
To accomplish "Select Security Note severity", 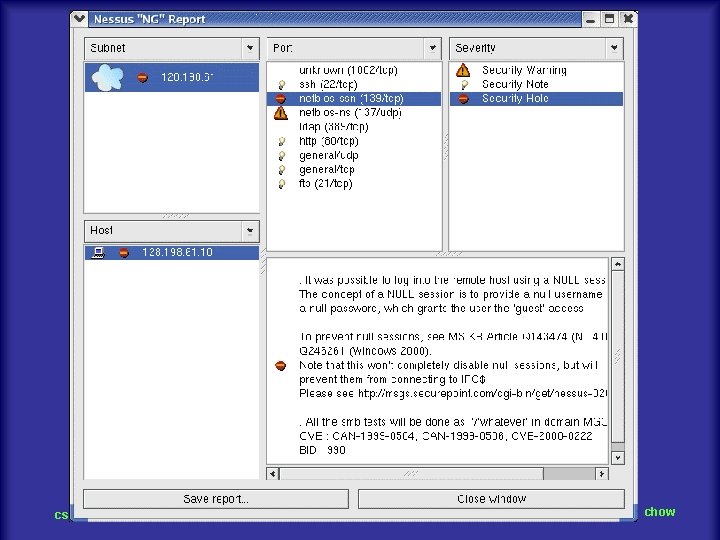I will tap(536, 84).
